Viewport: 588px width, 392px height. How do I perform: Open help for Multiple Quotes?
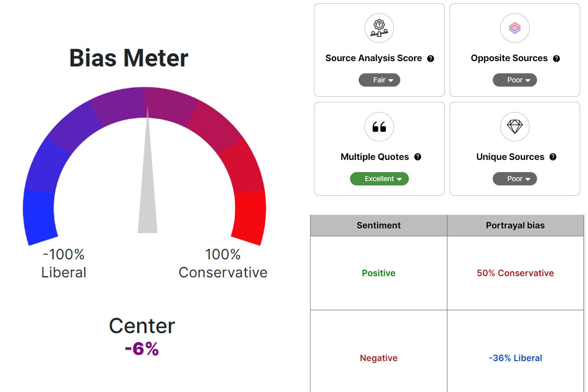coord(418,157)
